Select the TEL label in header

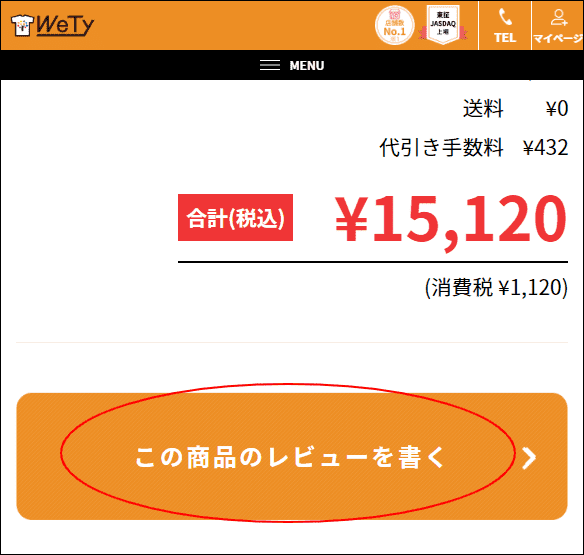(x=505, y=38)
